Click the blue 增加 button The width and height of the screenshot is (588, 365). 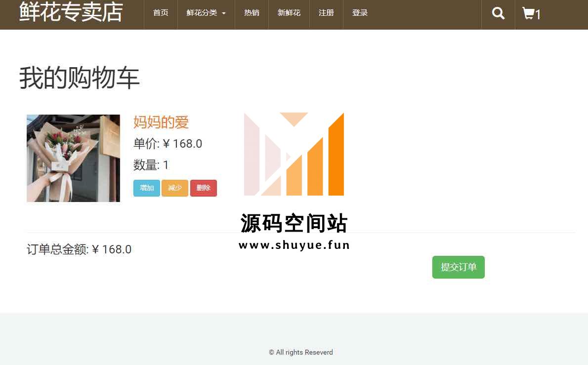[x=147, y=188]
